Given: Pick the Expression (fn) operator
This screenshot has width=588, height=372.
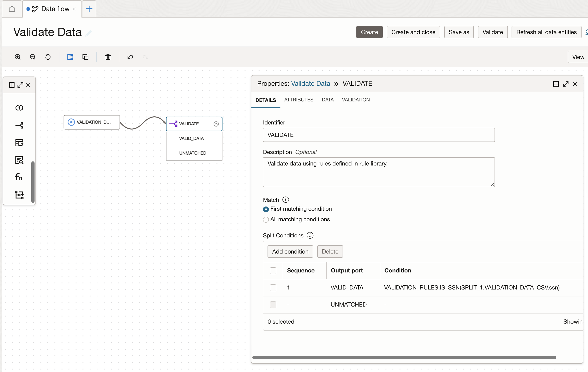Looking at the screenshot, I should pyautogui.click(x=19, y=177).
